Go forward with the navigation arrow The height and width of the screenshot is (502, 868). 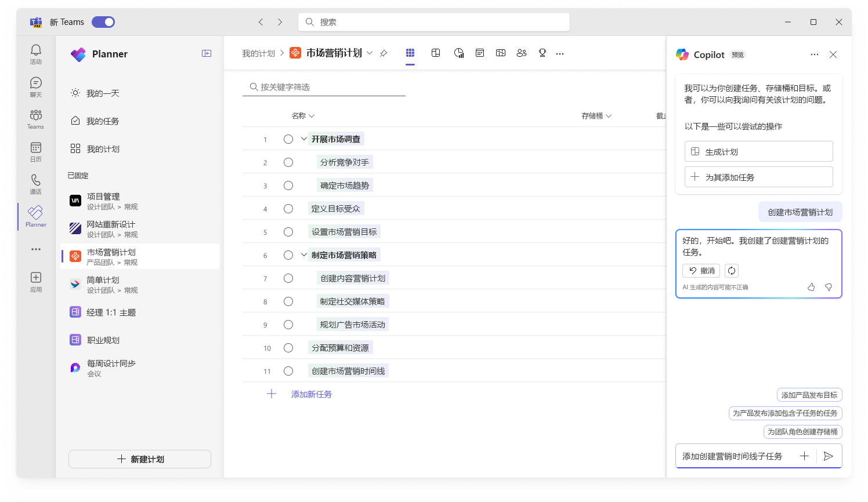(x=280, y=22)
